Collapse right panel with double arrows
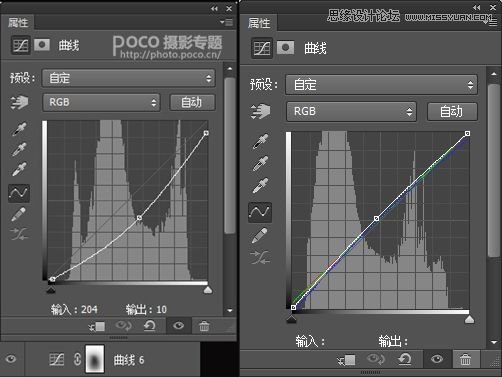Viewport: 502px width, 377px height. (477, 7)
